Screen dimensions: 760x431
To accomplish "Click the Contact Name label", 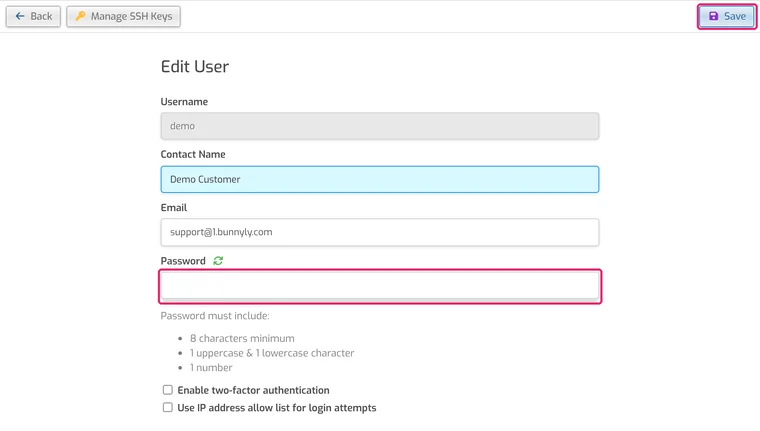I will pos(193,155).
